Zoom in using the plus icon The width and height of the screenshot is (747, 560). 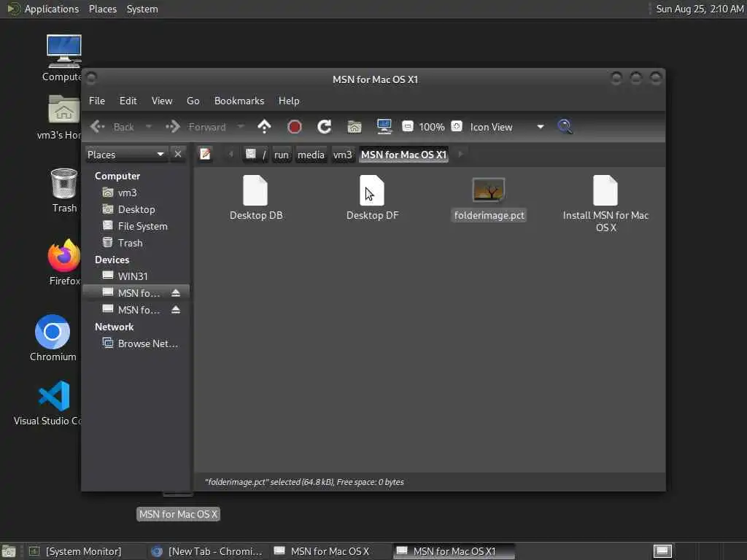[457, 126]
